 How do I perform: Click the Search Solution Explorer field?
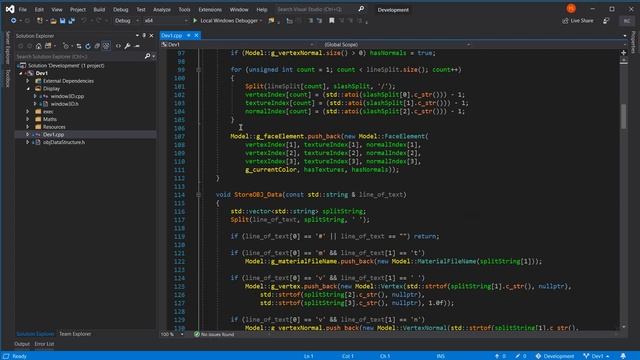[x=80, y=56]
